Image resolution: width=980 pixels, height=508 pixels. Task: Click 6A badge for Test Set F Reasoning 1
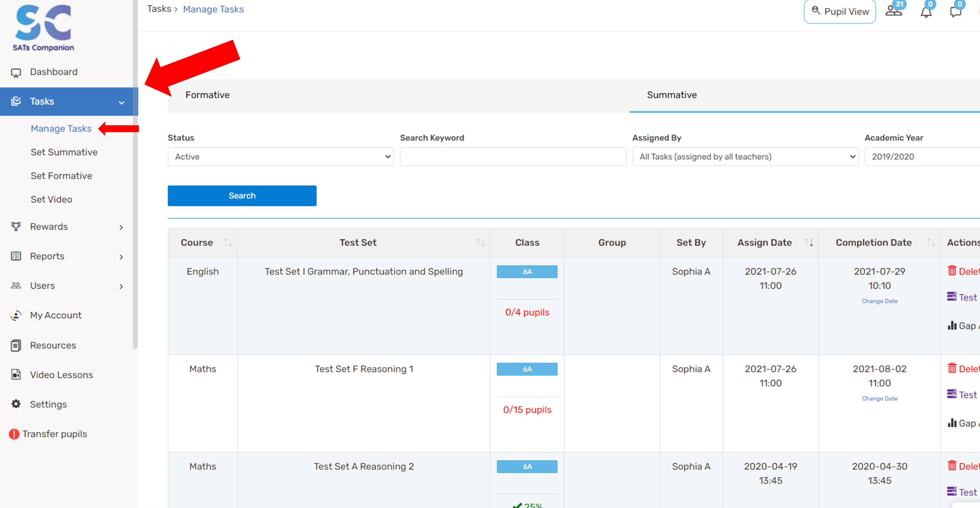(x=527, y=369)
